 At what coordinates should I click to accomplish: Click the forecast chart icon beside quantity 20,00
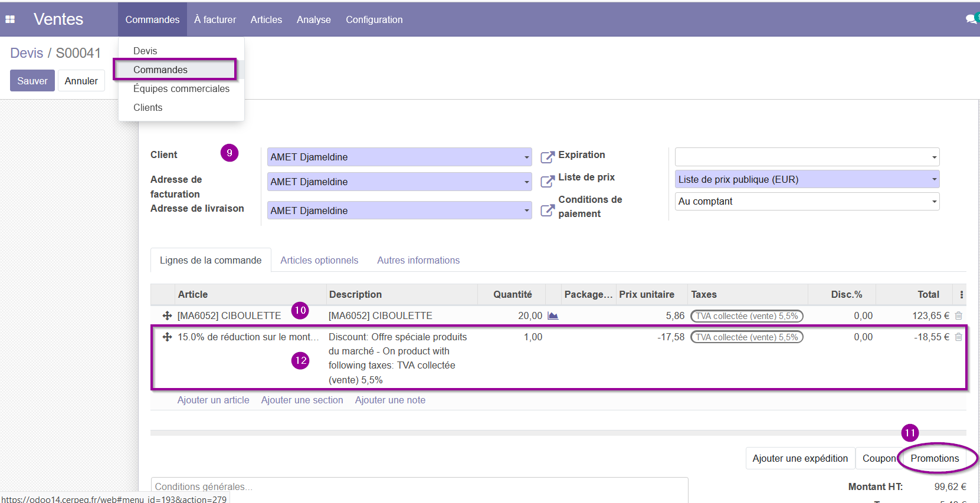(x=553, y=316)
